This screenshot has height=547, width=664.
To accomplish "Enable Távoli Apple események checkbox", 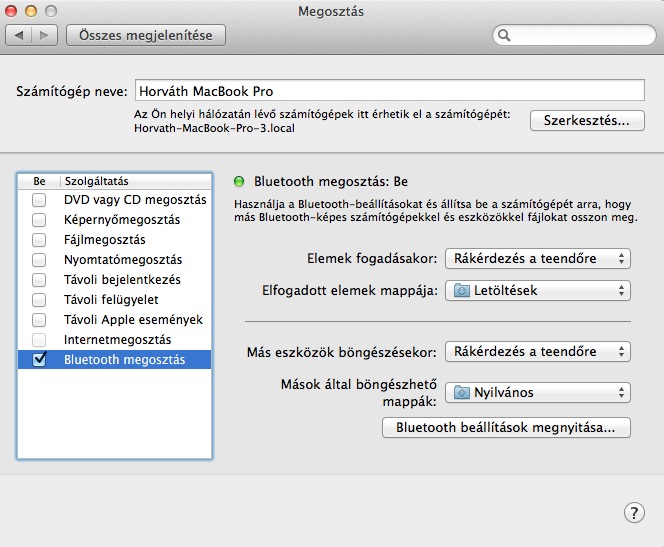I will coord(39,320).
